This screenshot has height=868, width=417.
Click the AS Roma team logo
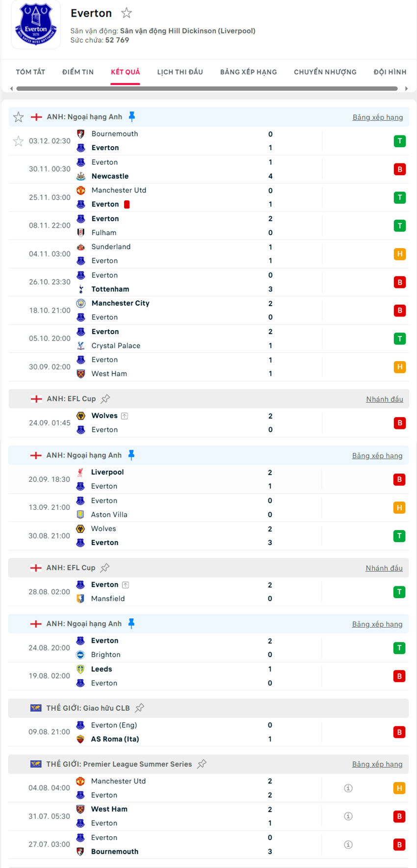[x=81, y=739]
